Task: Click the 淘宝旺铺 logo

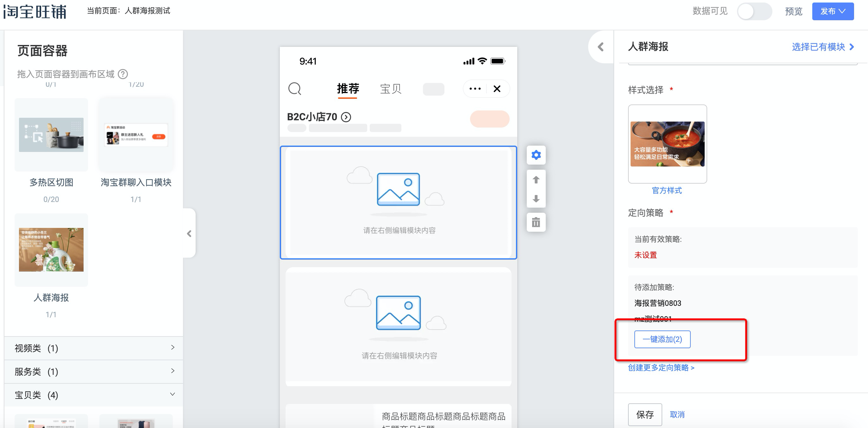Action: (x=35, y=11)
